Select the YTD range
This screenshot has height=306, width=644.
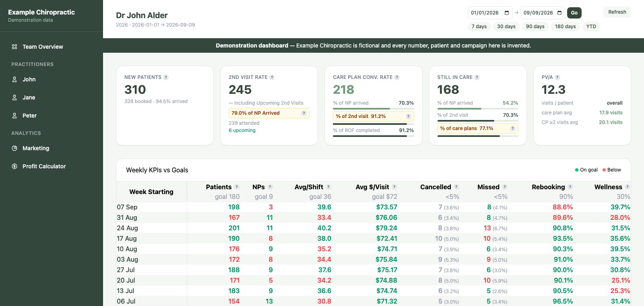pos(591,27)
